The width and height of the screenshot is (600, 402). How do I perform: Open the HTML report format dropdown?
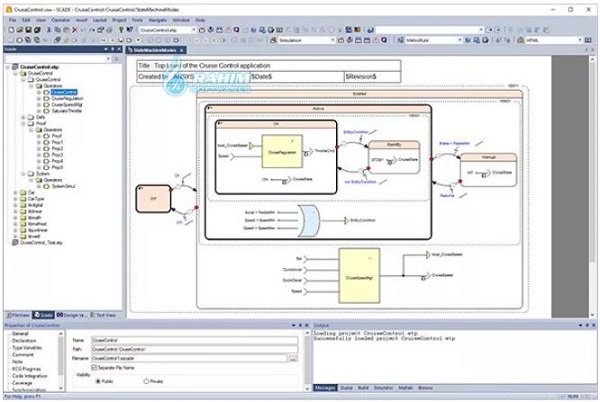click(580, 40)
